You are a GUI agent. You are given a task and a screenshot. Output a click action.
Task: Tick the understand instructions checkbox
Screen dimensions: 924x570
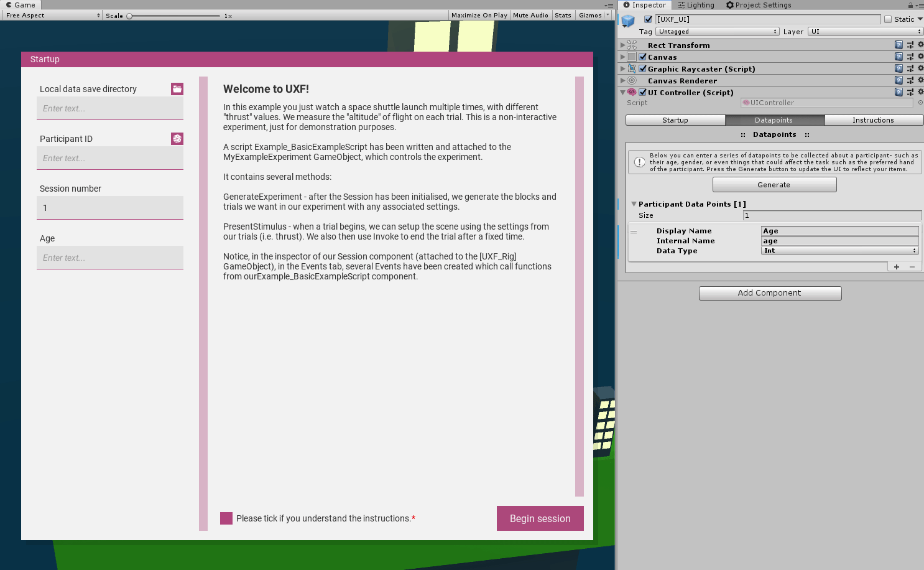(226, 518)
